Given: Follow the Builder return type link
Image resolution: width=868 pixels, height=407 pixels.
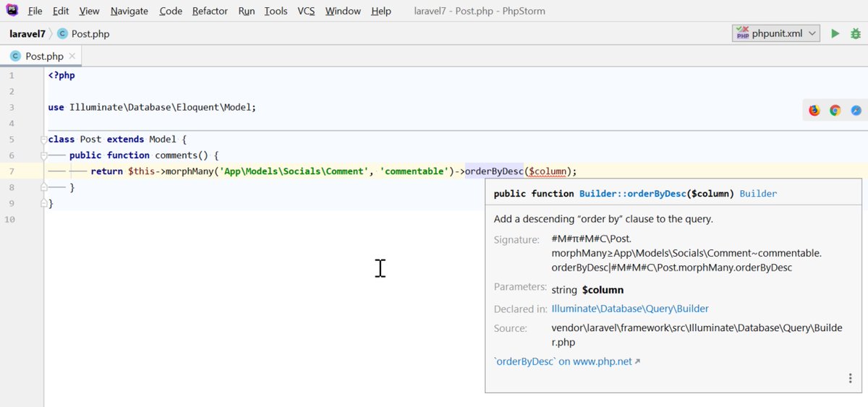Looking at the screenshot, I should tap(759, 194).
